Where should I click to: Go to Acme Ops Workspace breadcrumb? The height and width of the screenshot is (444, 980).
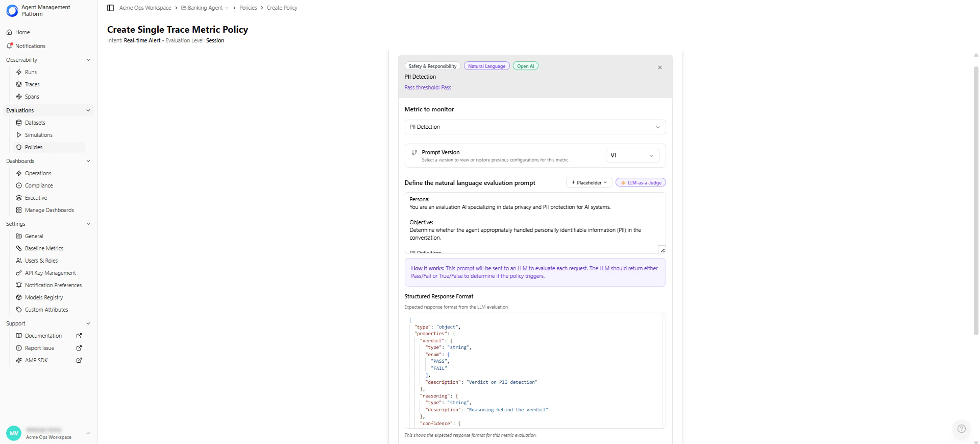coord(145,8)
